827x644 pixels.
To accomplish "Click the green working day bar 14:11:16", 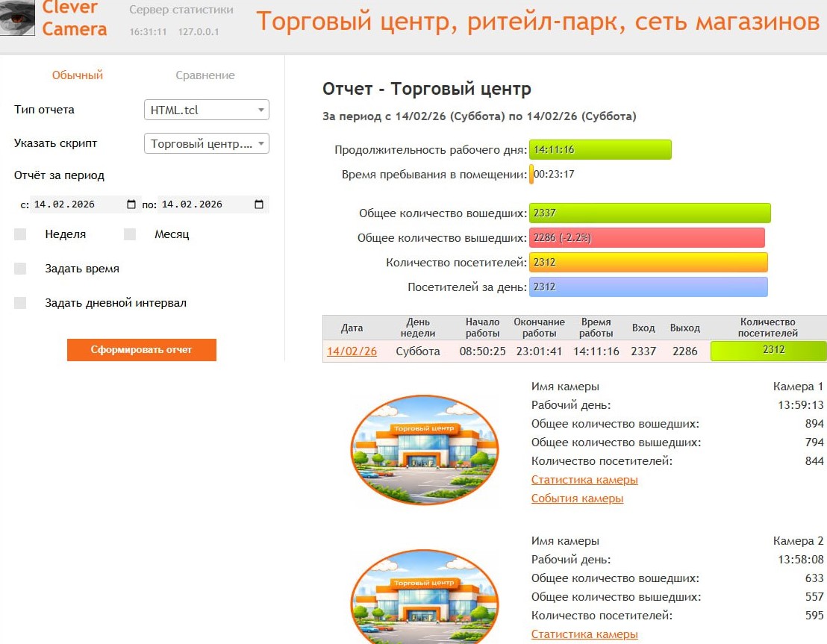I will [x=600, y=149].
